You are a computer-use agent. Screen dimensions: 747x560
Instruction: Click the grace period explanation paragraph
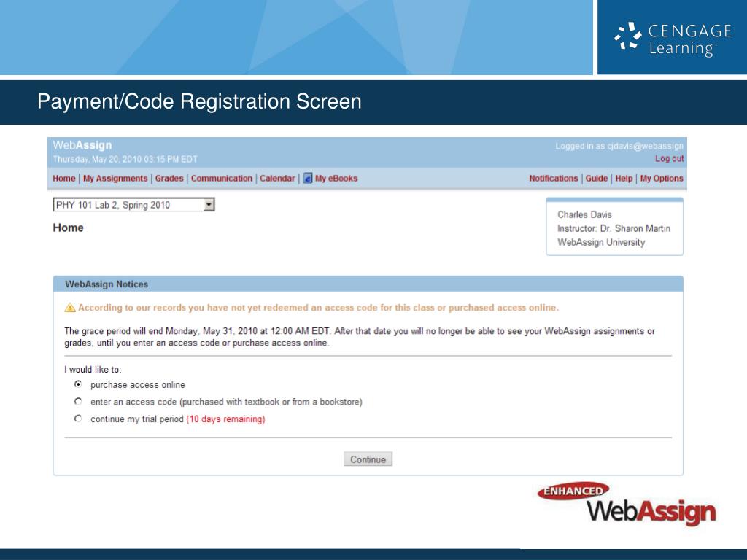360,337
